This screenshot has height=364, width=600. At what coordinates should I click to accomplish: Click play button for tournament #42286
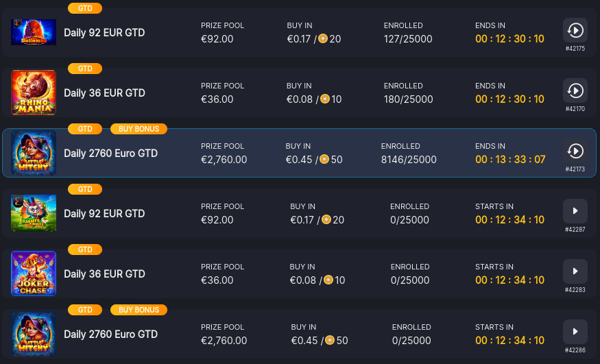575,332
